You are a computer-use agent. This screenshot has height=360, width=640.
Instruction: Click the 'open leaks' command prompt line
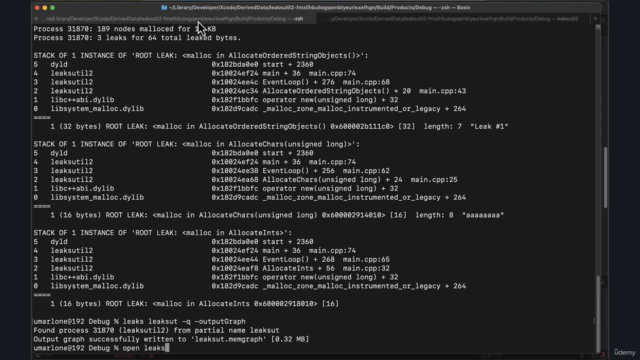click(x=101, y=348)
